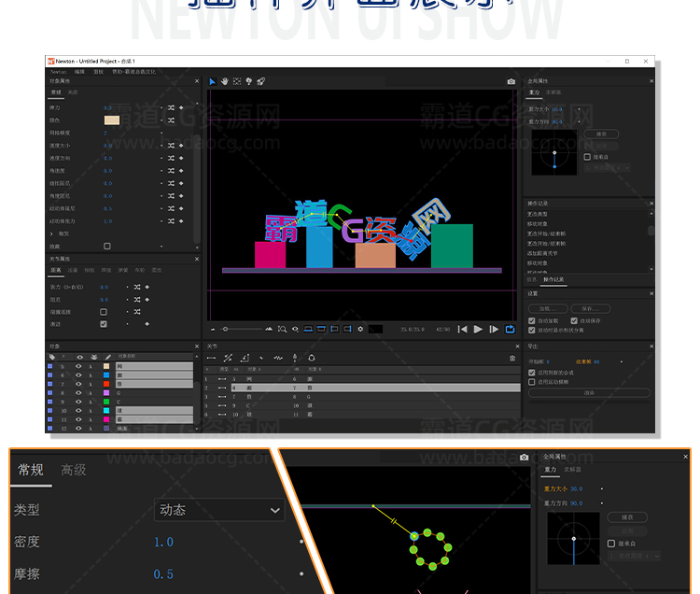Screen dimensions: 700x594
Task: Click the 保存... settings button
Action: click(x=590, y=308)
